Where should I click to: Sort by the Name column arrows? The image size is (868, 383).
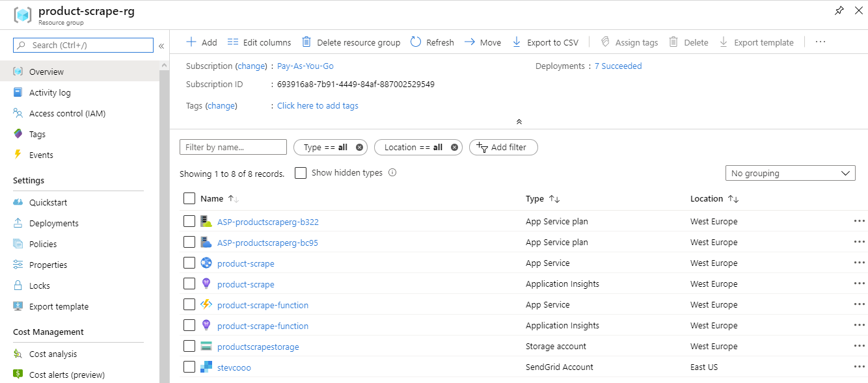(x=233, y=199)
